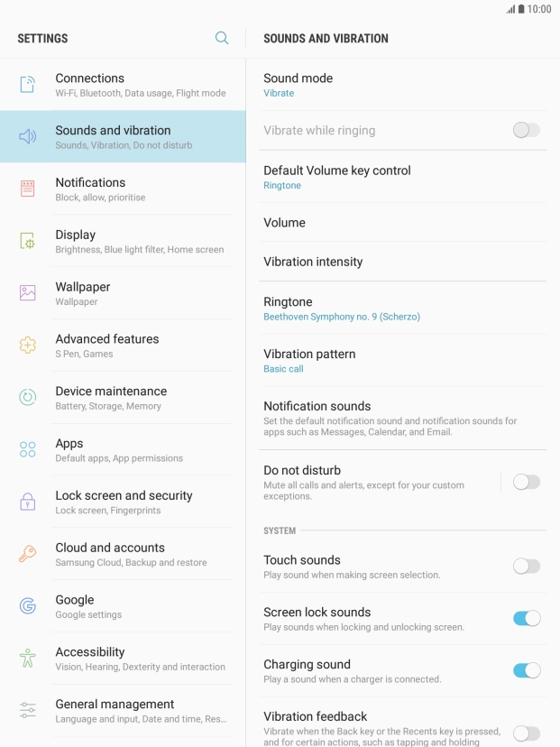Open Vibration intensity sliders page
This screenshot has width=560, height=747.
(x=403, y=262)
